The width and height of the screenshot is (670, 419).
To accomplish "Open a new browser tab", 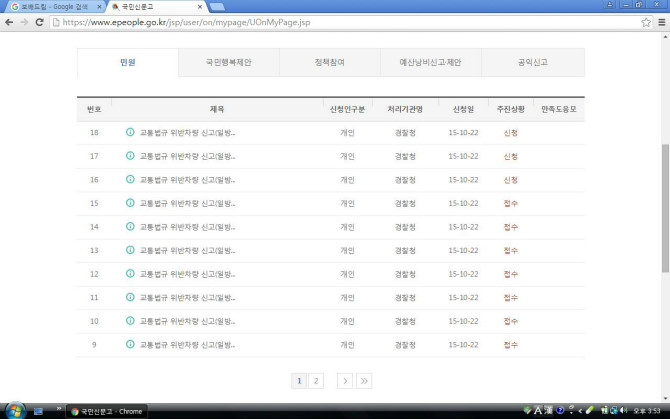I will pos(217,7).
